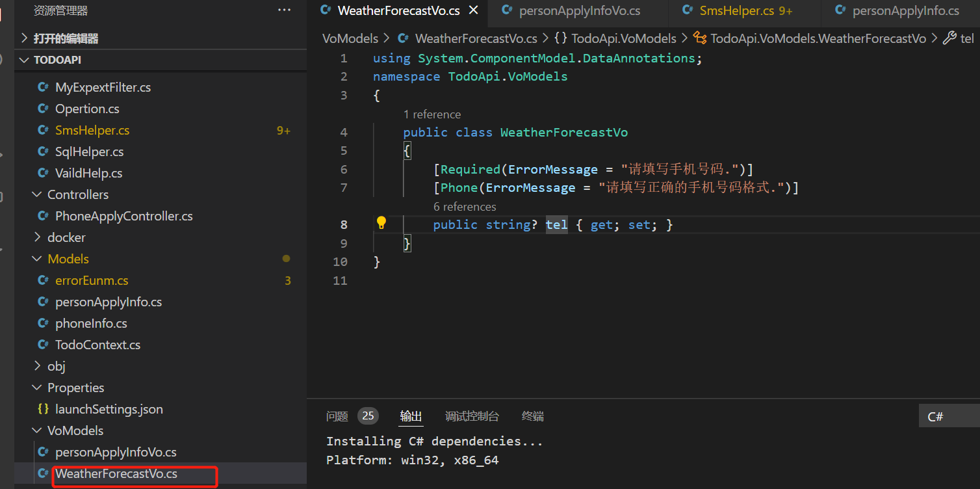
Task: Close the WeatherForecastVo.cs editor tab
Action: pos(473,10)
